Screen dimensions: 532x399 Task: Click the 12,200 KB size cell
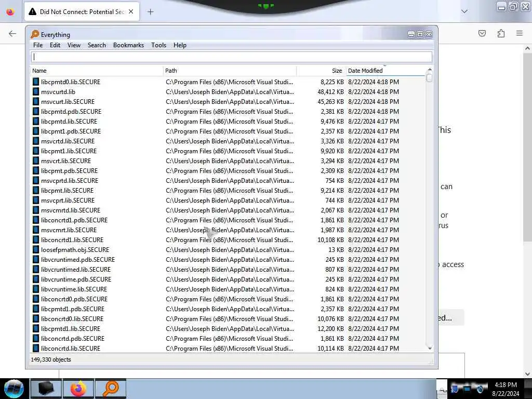(330, 328)
